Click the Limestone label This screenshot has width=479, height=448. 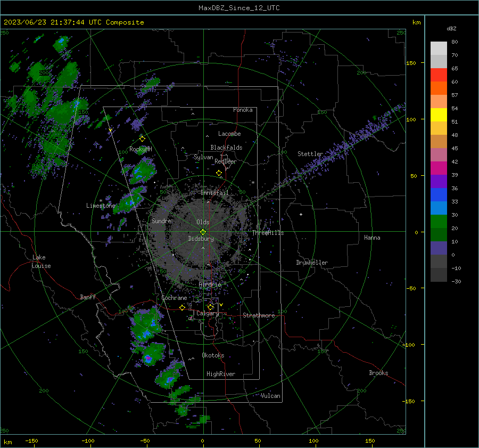coord(101,206)
